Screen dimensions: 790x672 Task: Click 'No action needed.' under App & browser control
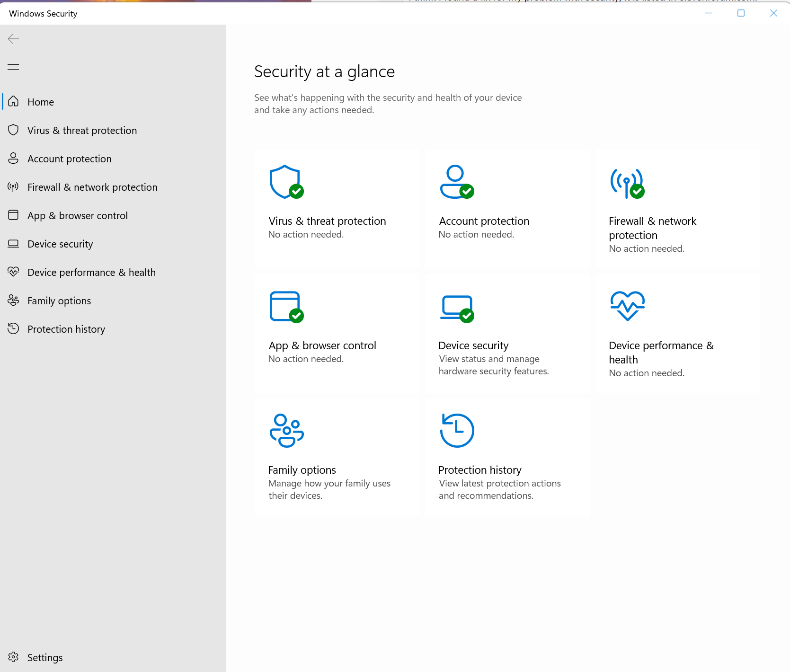306,359
